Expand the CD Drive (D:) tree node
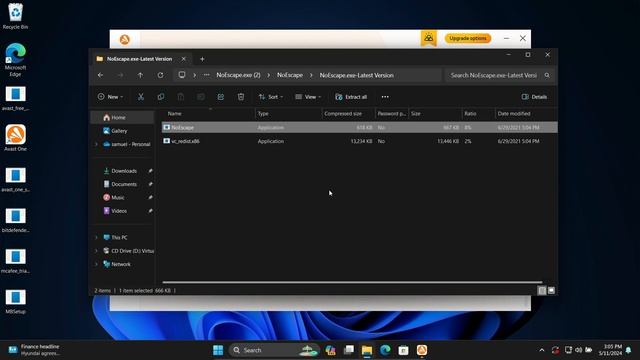This screenshot has height=360, width=640. 97,251
